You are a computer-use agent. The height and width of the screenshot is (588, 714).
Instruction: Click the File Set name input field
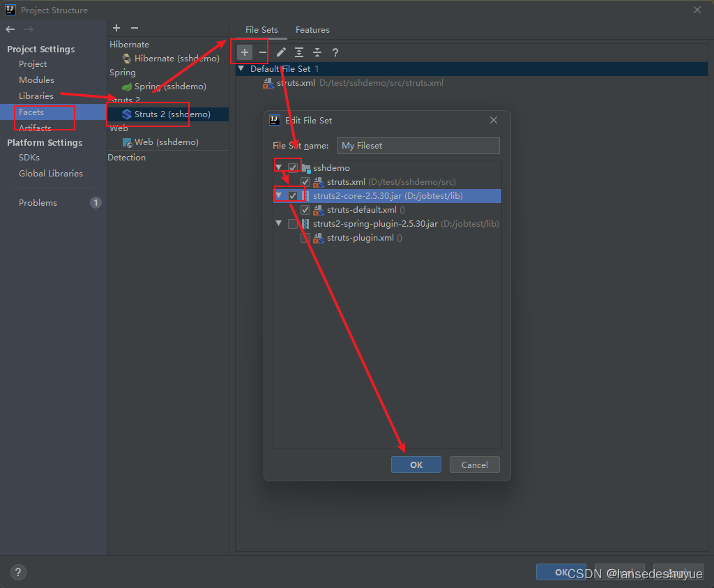(418, 146)
